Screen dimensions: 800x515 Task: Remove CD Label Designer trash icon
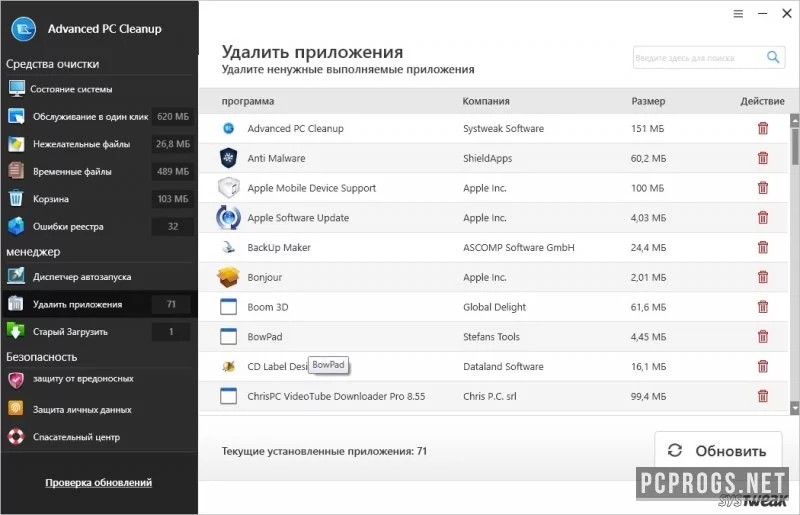[763, 366]
